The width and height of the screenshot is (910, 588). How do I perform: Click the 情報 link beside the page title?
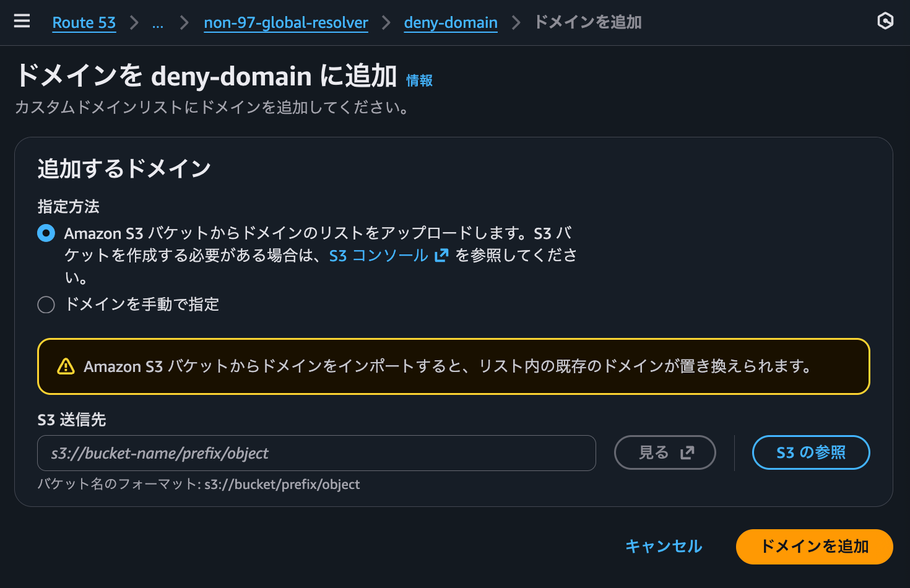(x=418, y=80)
